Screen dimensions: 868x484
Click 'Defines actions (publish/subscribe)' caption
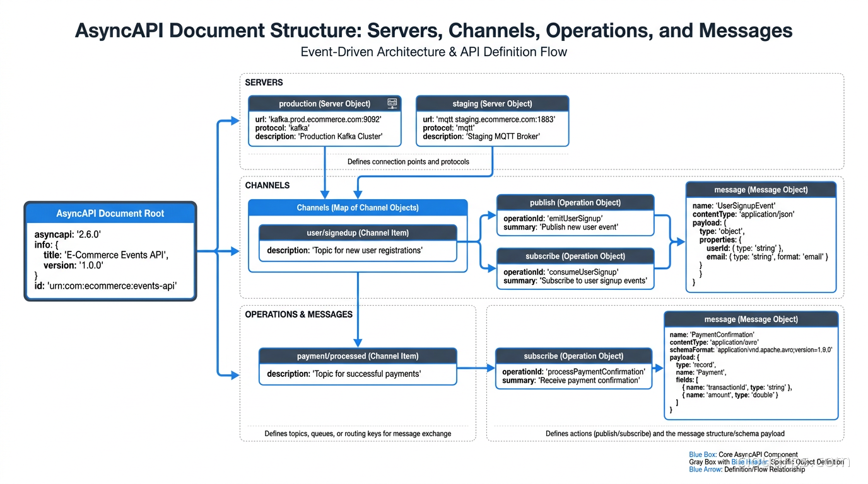665,434
